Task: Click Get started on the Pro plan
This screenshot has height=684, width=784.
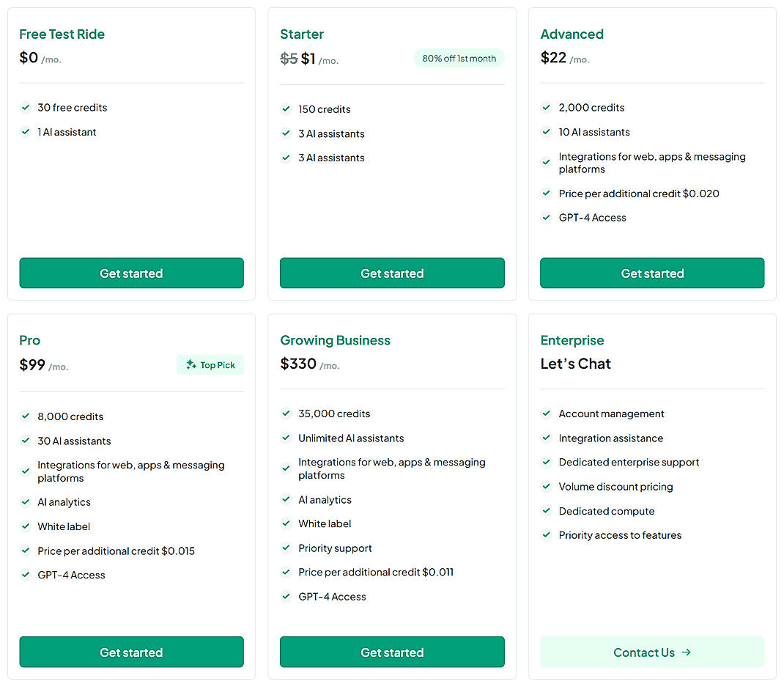Action: click(131, 652)
